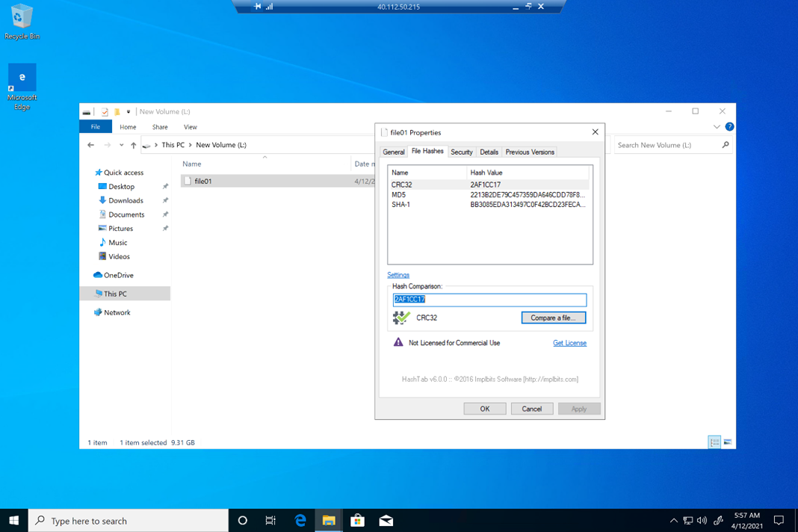Image resolution: width=798 pixels, height=532 pixels.
Task: Open the Home ribbon tab
Action: click(128, 127)
